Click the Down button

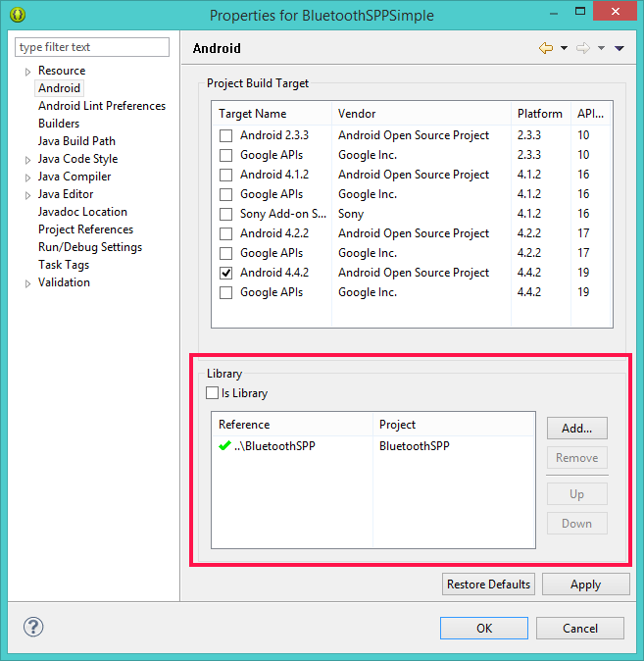coord(577,524)
